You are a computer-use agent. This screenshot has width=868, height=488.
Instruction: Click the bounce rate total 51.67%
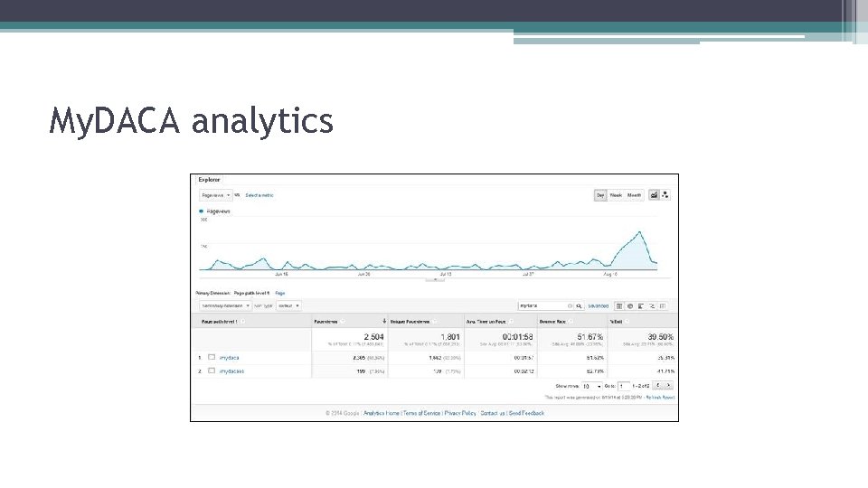pos(590,337)
